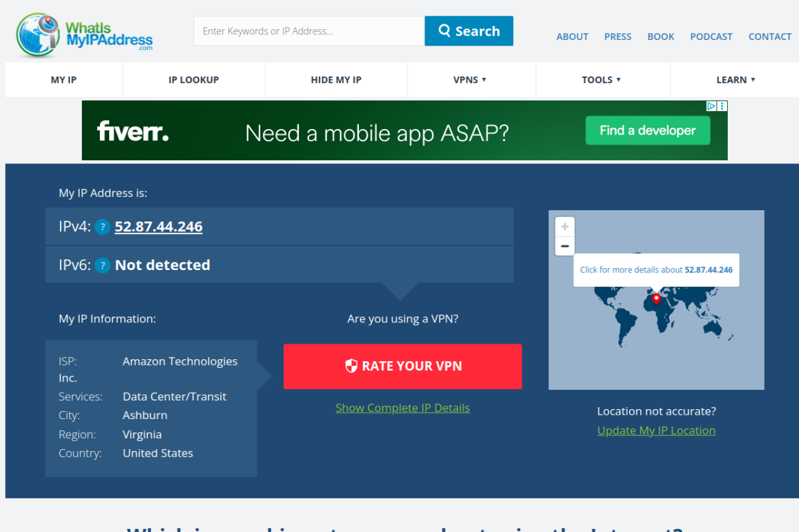Go to the IP LOOKUP nav item
The height and width of the screenshot is (532, 799).
coord(194,80)
